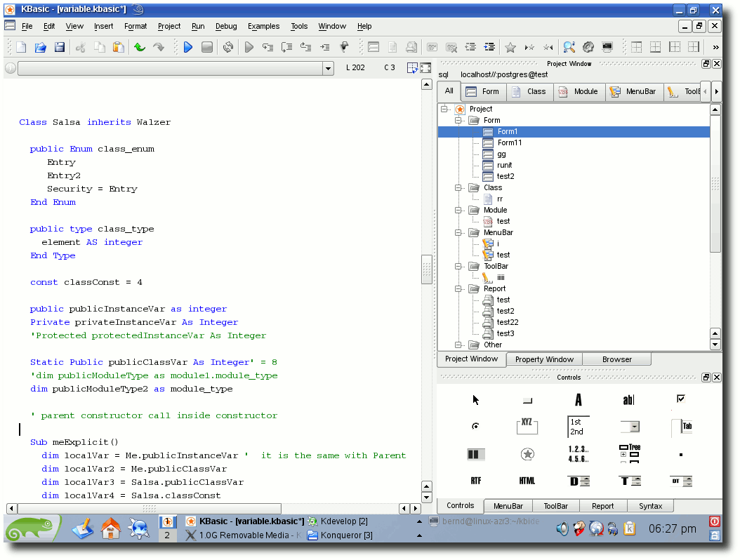This screenshot has width=740, height=560.
Task: Click the New file toolbar icon
Action: point(21,47)
